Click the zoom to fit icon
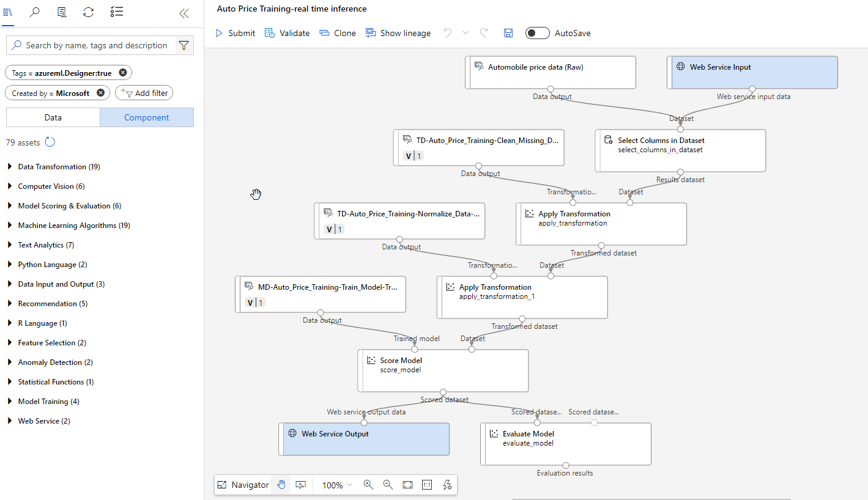 click(407, 485)
